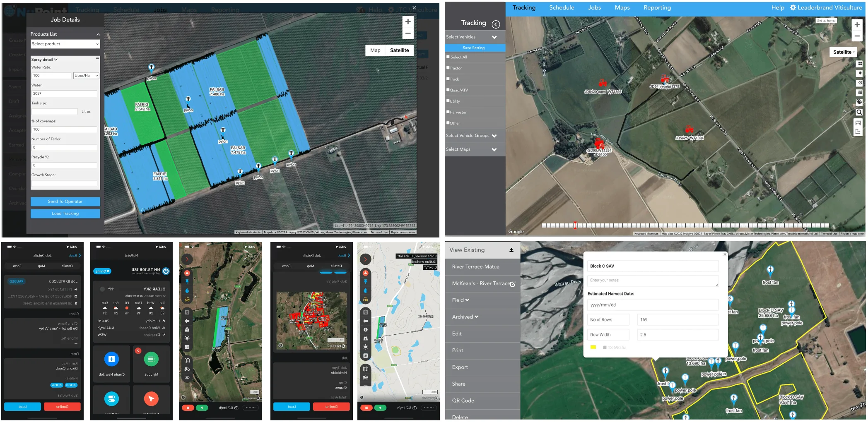Select the grid layout map icon

pos(859,64)
